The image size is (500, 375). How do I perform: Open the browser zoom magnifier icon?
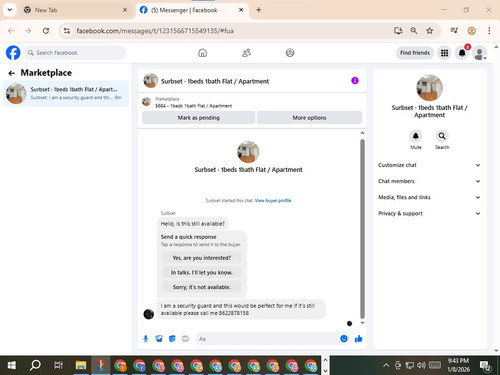coord(414,31)
